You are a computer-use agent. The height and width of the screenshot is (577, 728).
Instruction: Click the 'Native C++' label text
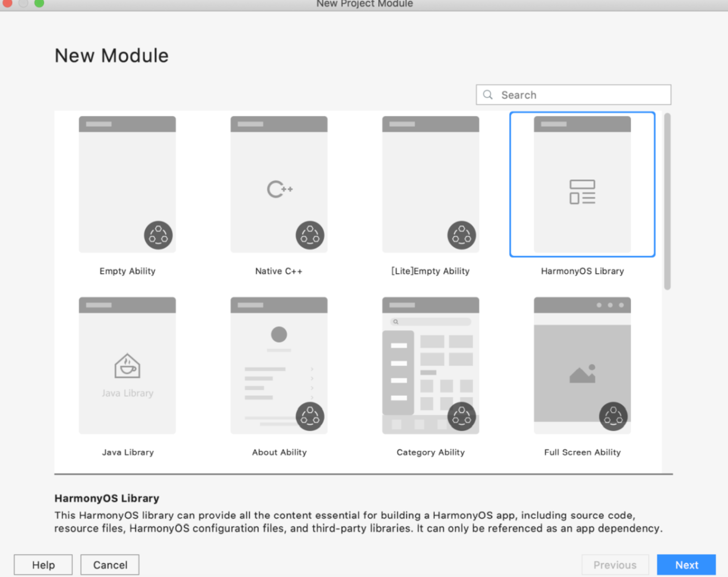(279, 271)
